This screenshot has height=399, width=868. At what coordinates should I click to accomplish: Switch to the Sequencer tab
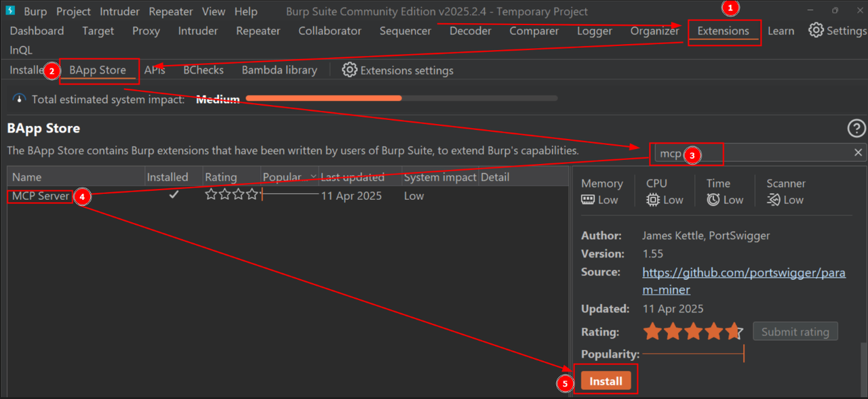click(406, 31)
